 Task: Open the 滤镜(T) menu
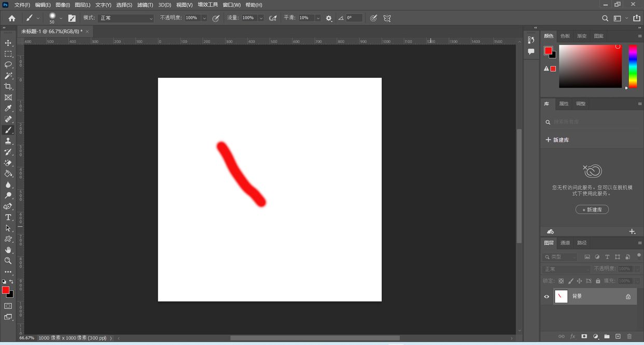pyautogui.click(x=145, y=5)
